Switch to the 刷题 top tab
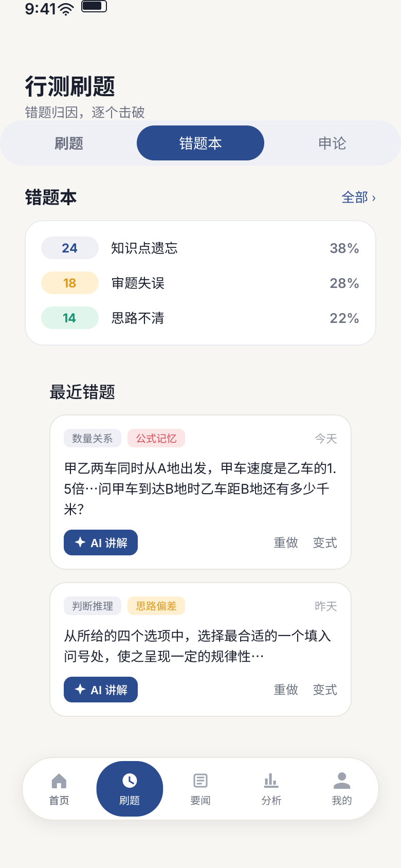Screen dimensions: 401x868 click(69, 143)
